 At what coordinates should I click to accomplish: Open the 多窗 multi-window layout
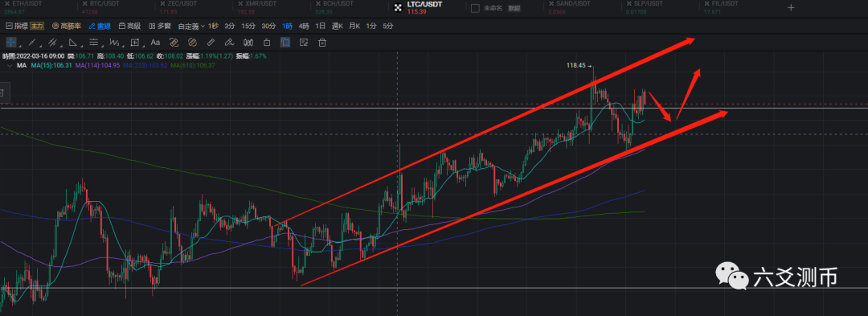tap(159, 26)
